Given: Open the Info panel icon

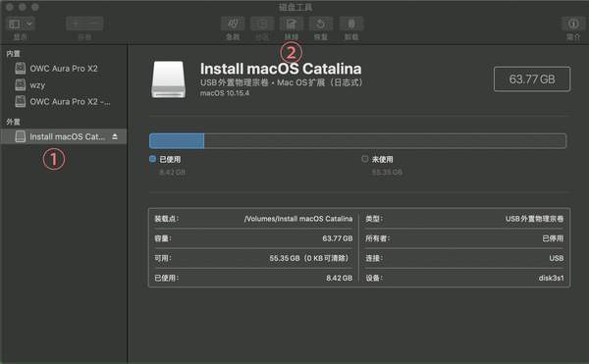Looking at the screenshot, I should (x=573, y=24).
